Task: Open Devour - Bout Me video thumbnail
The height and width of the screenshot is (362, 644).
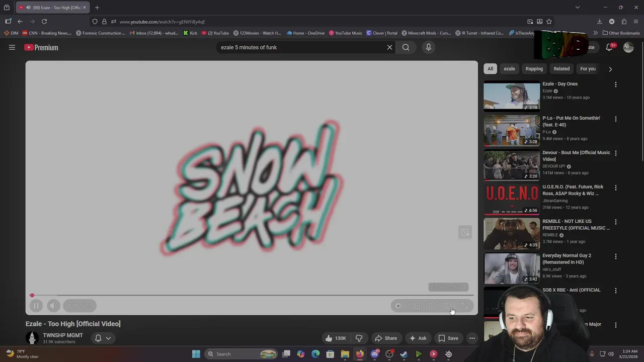Action: (512, 165)
